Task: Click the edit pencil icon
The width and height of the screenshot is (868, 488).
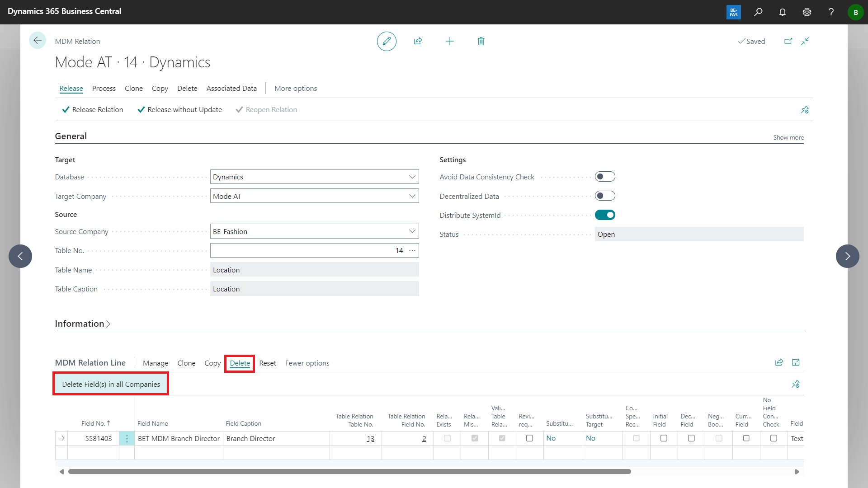Action: pos(387,41)
